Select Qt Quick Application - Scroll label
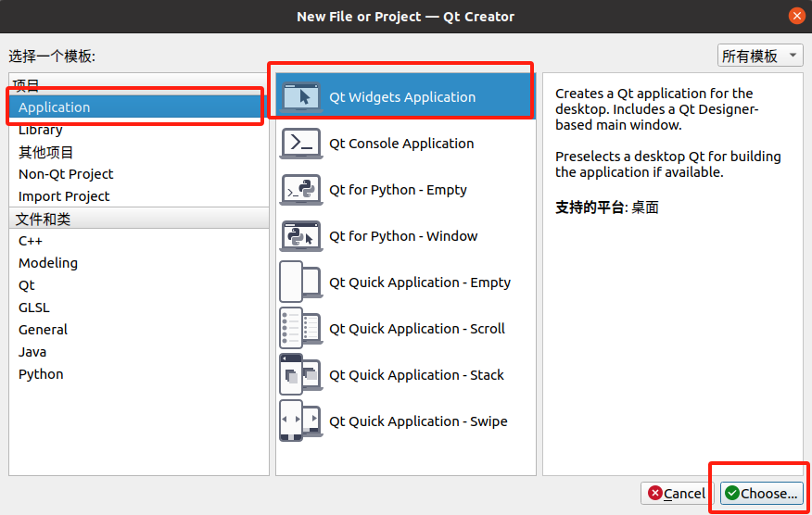Screen dimensions: 812x515 (x=417, y=329)
